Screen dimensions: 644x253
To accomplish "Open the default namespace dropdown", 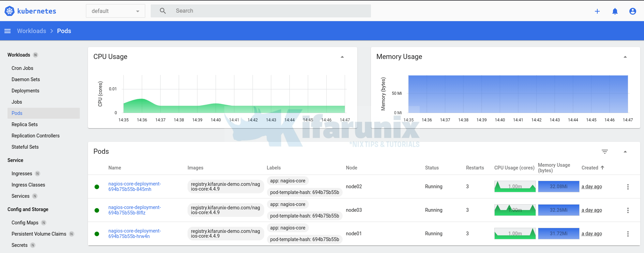I will click(115, 11).
